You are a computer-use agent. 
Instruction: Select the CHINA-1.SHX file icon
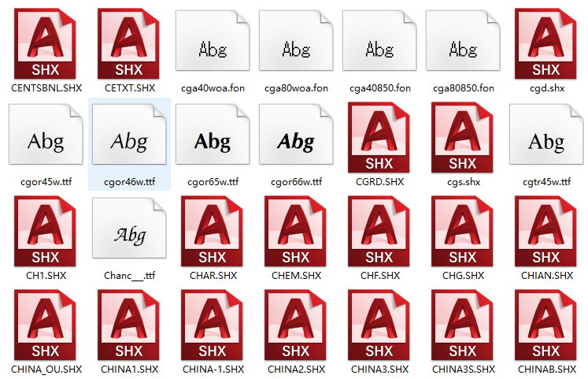click(213, 325)
